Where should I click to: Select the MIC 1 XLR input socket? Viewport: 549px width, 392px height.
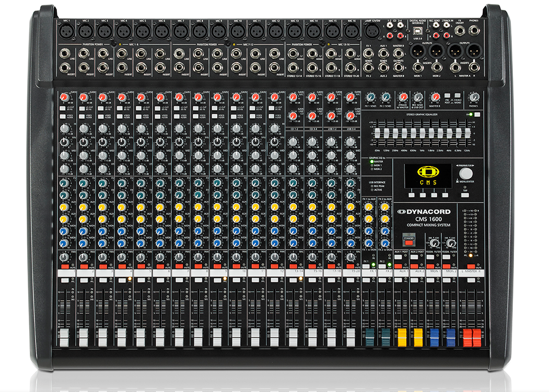pyautogui.click(x=66, y=32)
